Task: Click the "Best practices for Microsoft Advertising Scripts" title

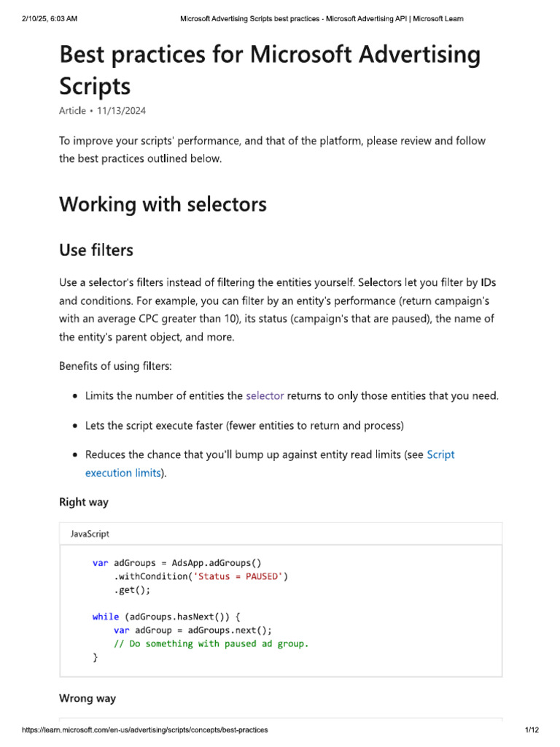Action: click(270, 70)
